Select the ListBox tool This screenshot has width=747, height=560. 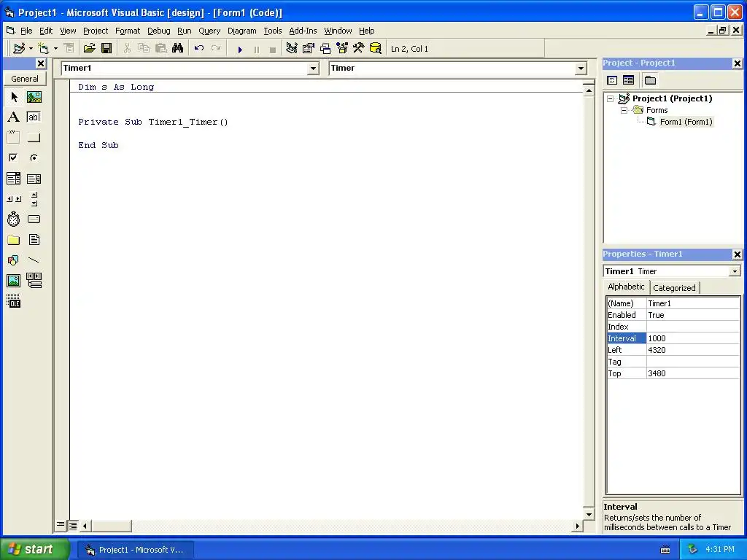pos(34,179)
